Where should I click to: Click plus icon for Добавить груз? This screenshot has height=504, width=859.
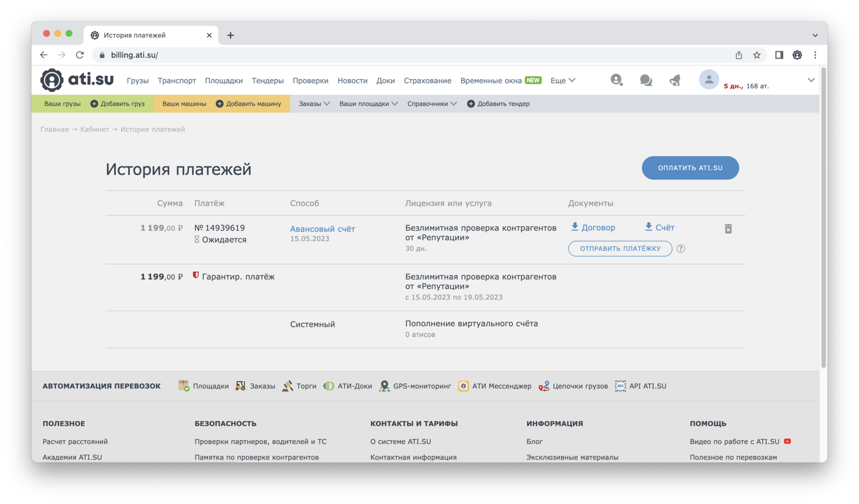[x=94, y=104]
